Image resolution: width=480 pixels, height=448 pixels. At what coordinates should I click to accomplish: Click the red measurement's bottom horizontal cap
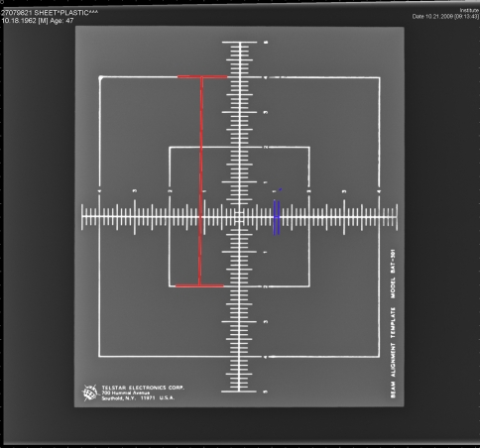tap(199, 285)
